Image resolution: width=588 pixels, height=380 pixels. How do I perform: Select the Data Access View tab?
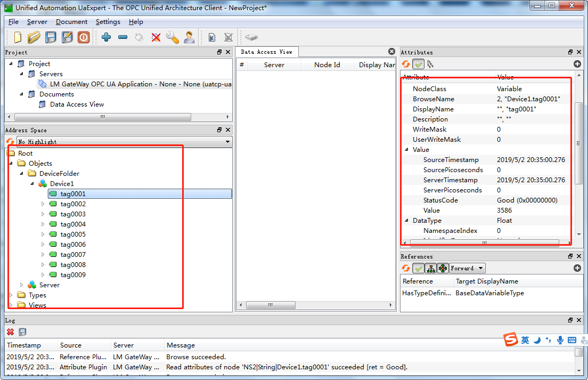pos(267,52)
